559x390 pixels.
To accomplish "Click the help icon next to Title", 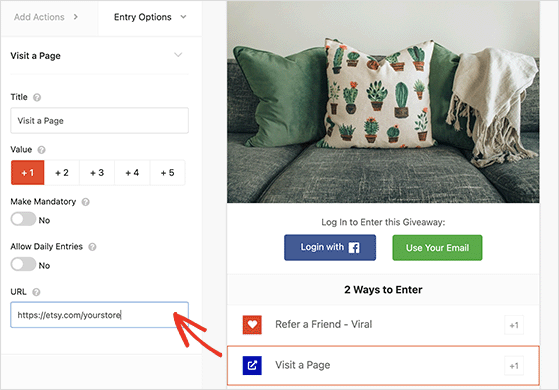I will click(37, 97).
